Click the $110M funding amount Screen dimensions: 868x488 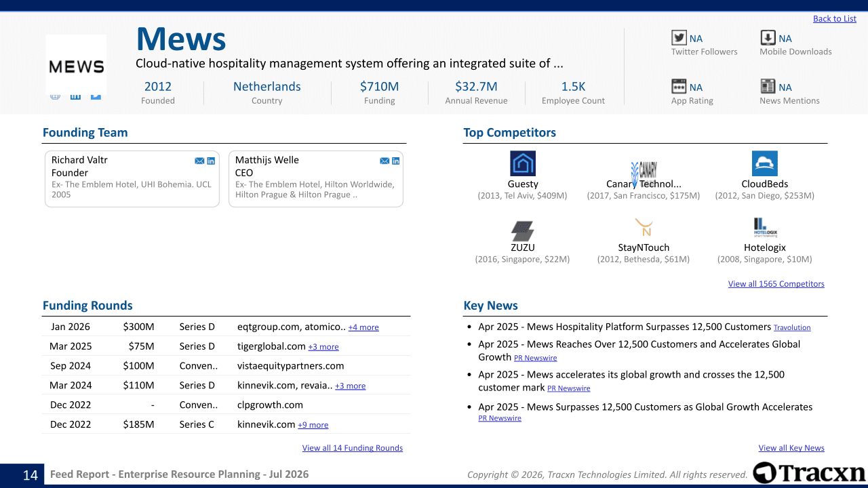coord(139,386)
